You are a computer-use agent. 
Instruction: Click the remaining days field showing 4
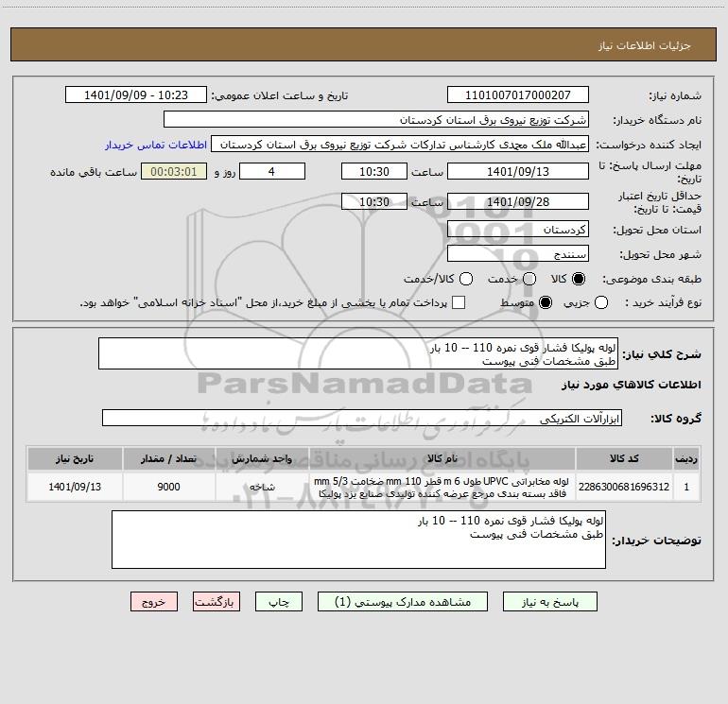[x=272, y=171]
